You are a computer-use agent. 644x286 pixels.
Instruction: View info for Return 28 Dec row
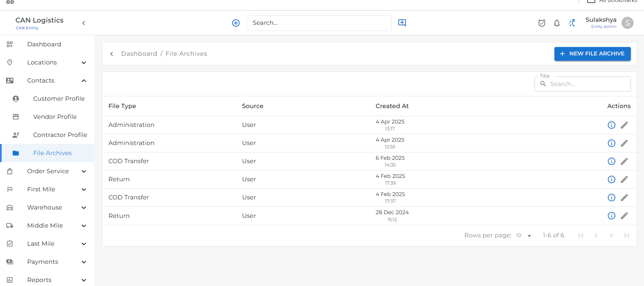click(x=611, y=216)
